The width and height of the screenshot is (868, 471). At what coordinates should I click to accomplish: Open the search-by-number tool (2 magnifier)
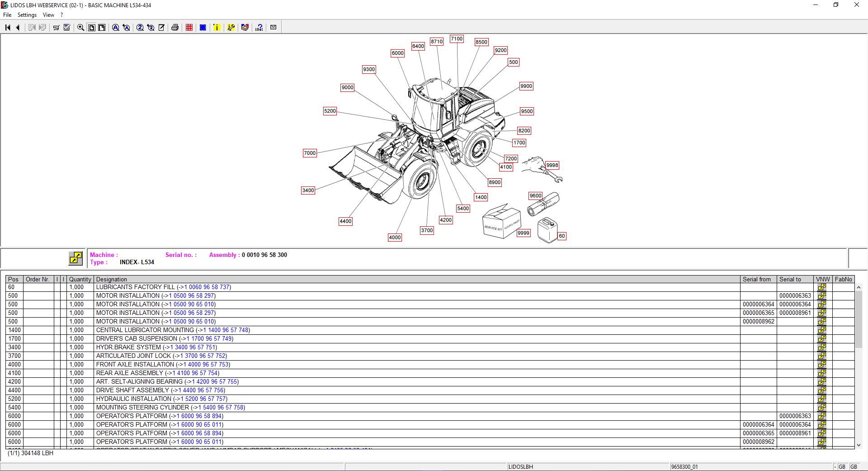click(x=140, y=27)
